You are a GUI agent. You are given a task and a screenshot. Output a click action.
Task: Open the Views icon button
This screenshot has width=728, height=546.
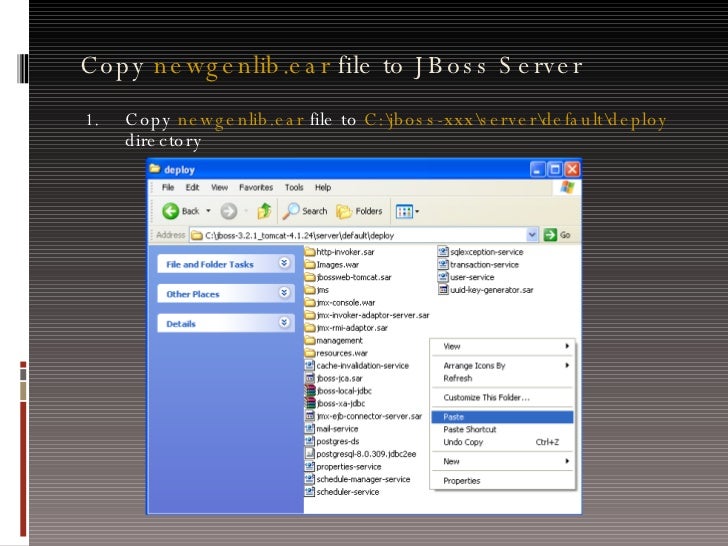click(x=403, y=212)
